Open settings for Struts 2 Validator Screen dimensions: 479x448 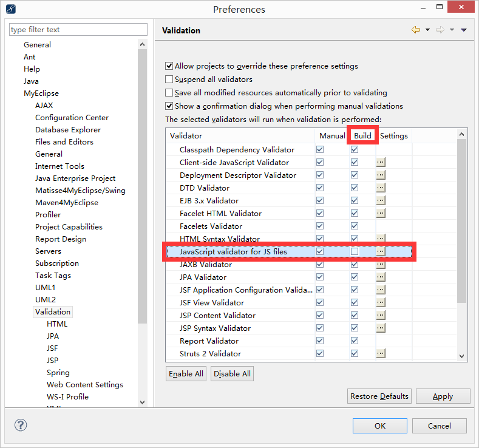381,353
